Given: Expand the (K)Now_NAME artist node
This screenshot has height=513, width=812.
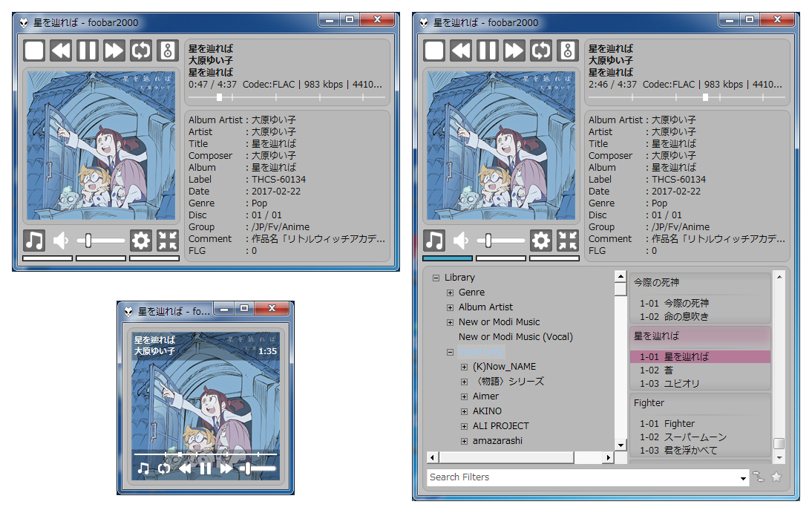Looking at the screenshot, I should 464,367.
